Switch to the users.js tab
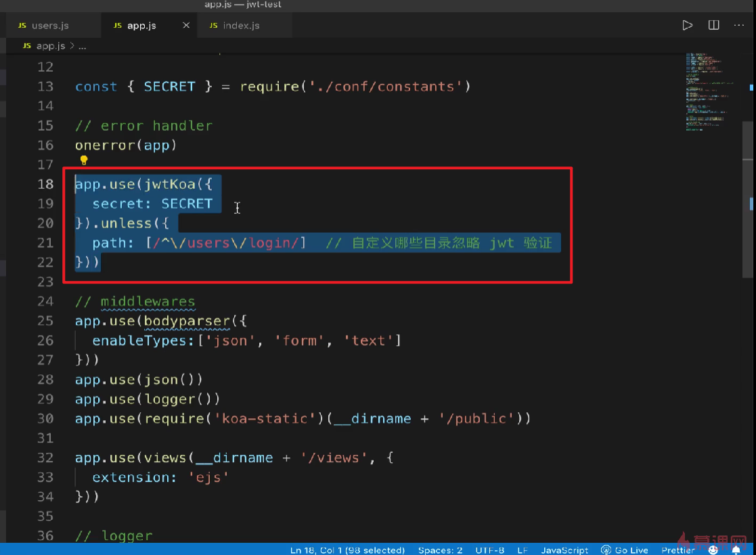 tap(49, 26)
